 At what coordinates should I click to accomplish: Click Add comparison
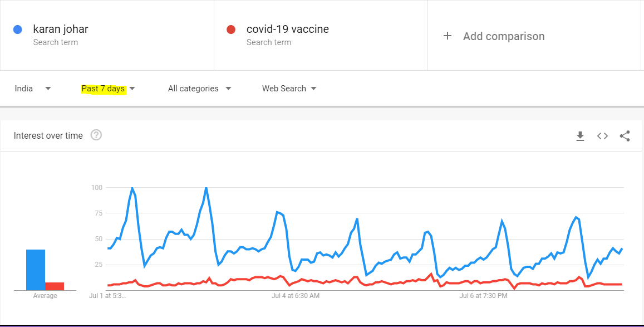point(504,36)
